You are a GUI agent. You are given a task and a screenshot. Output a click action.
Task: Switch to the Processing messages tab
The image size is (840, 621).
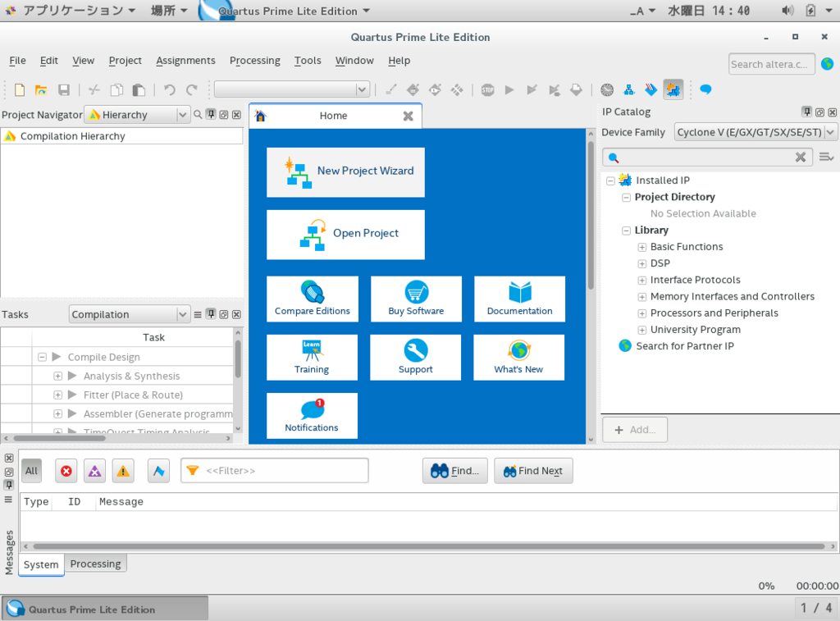coord(95,564)
